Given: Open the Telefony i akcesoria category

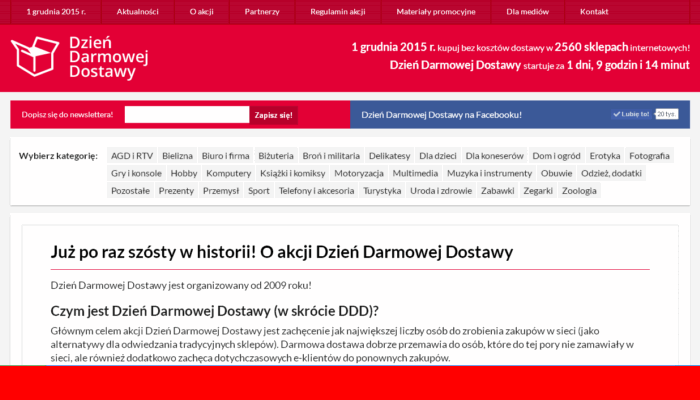Looking at the screenshot, I should pos(317,191).
